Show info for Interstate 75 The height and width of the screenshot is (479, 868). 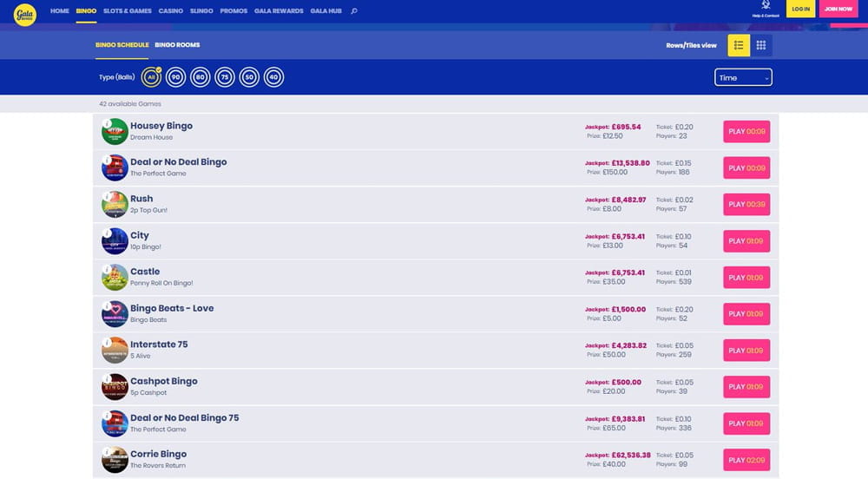click(107, 343)
